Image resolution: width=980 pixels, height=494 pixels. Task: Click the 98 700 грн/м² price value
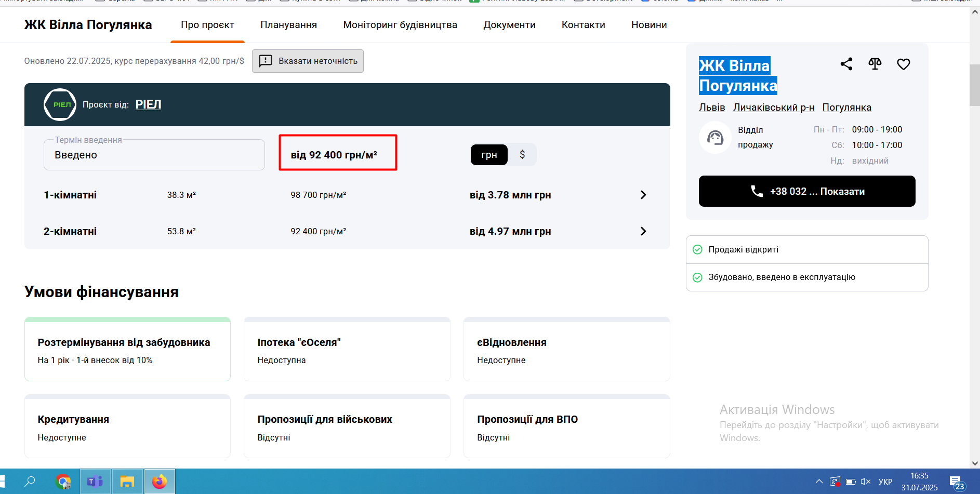[318, 195]
